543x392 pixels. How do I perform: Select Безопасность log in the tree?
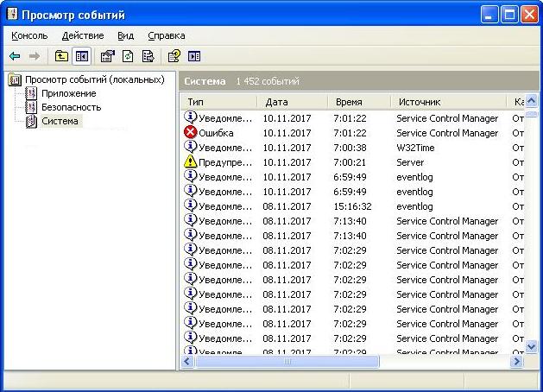click(71, 107)
